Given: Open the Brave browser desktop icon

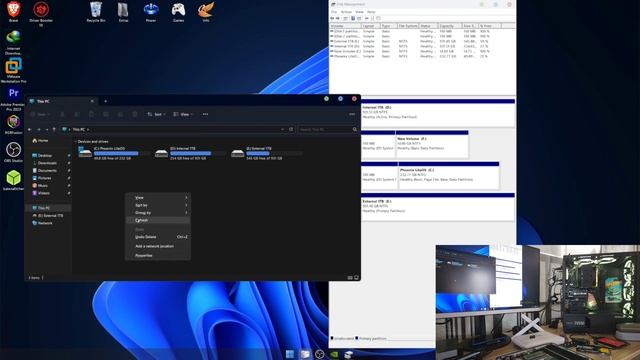Looking at the screenshot, I should pos(13,11).
